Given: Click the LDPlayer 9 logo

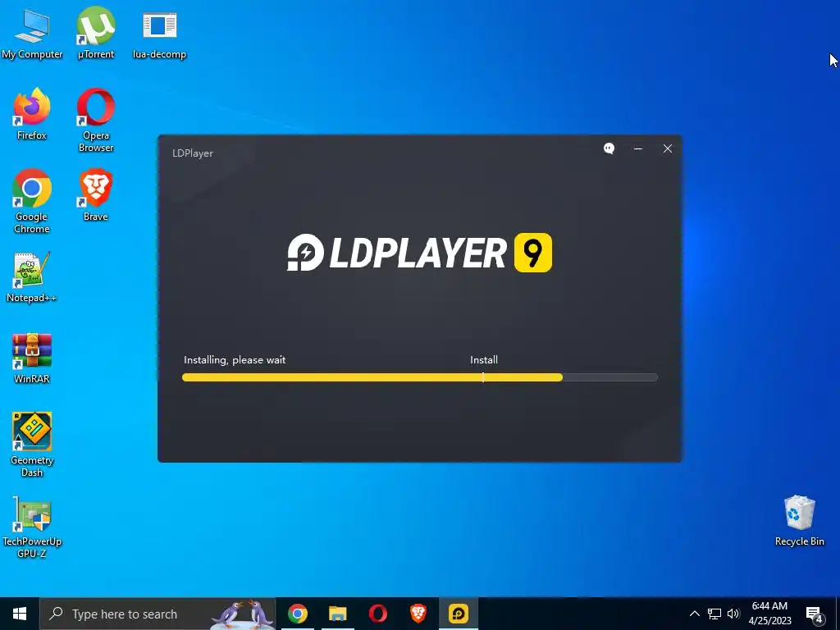Looking at the screenshot, I should coord(419,253).
